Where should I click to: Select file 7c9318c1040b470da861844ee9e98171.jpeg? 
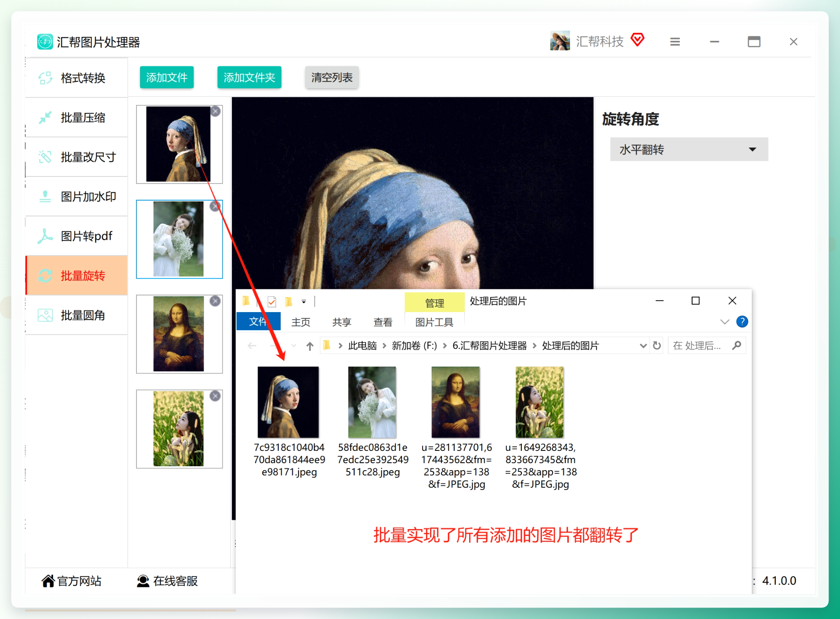289,422
